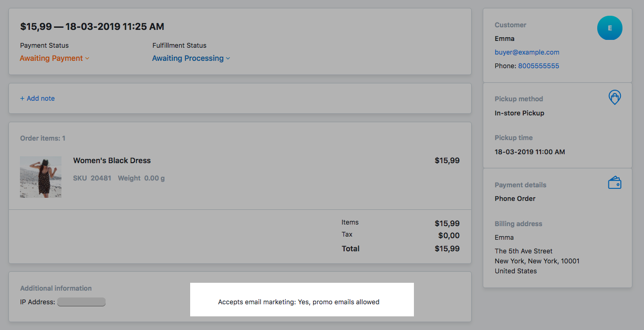This screenshot has width=644, height=330.
Task: Open the Women's Black Dress product thumbnail
Action: [x=40, y=177]
